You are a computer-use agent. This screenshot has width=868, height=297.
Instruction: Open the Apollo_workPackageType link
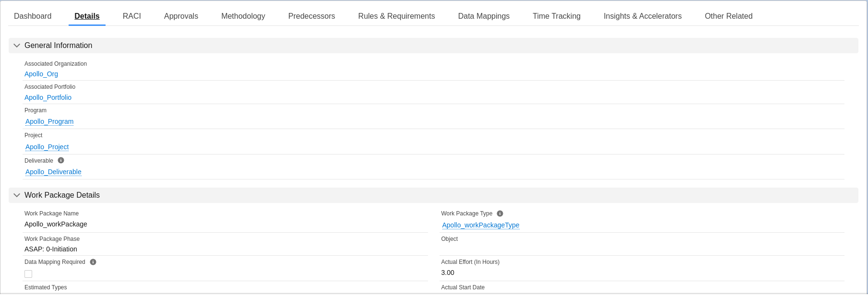(x=481, y=225)
